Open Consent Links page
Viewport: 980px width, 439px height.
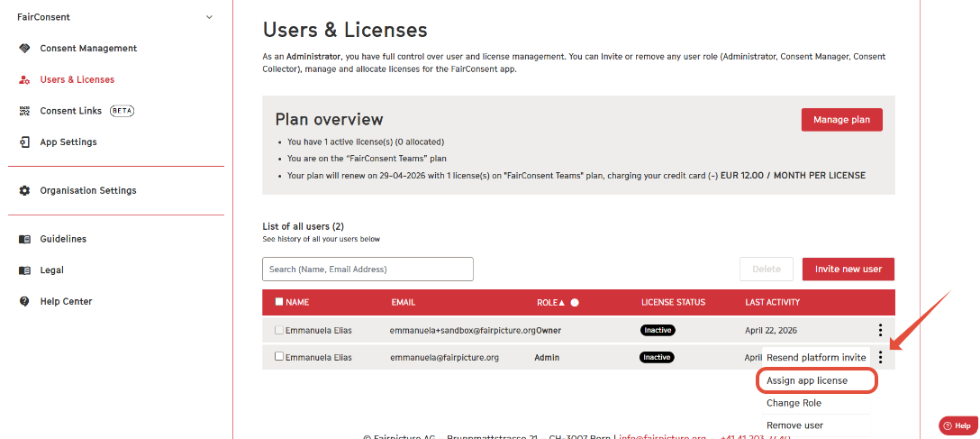pyautogui.click(x=70, y=111)
